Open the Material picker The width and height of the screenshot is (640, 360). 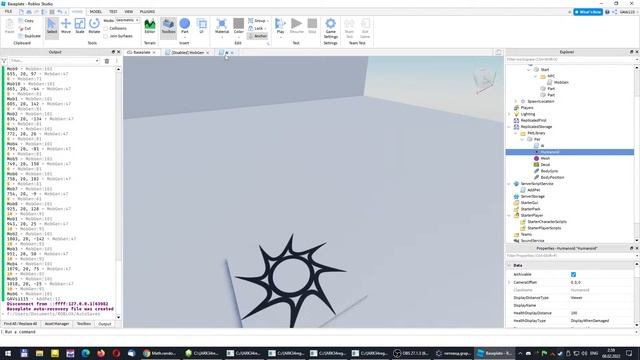pos(222,26)
